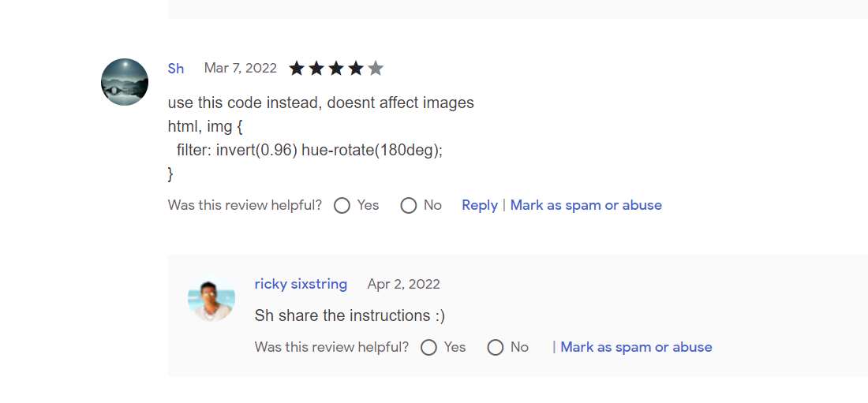Mark Sh's review as spam or abuse
Viewport: 868px width, 403px height.
coord(586,205)
